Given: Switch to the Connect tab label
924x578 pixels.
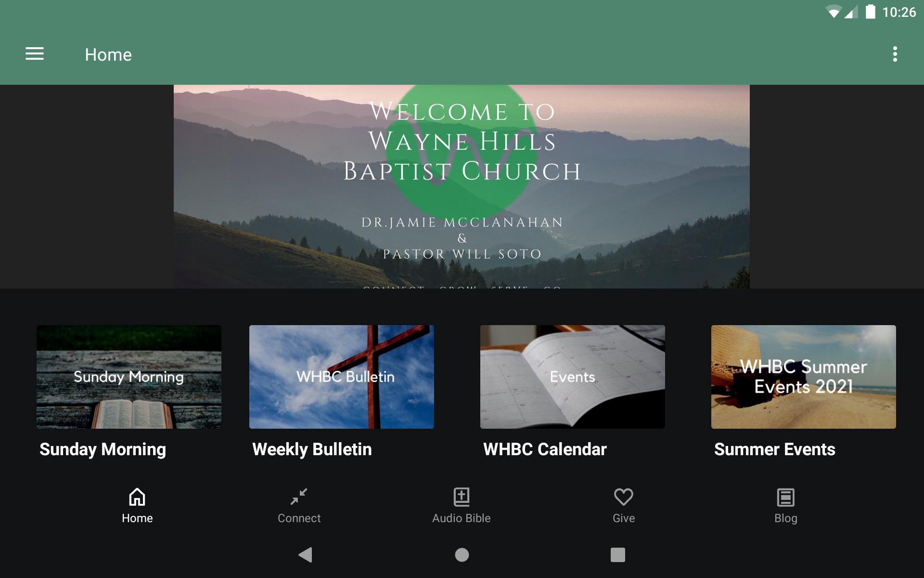Looking at the screenshot, I should [x=299, y=518].
